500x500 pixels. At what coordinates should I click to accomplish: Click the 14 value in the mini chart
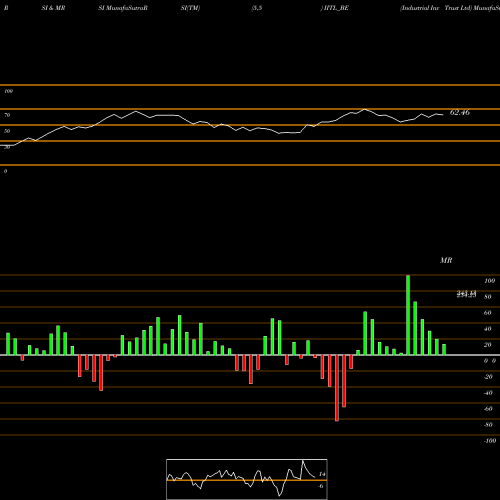coord(322,474)
